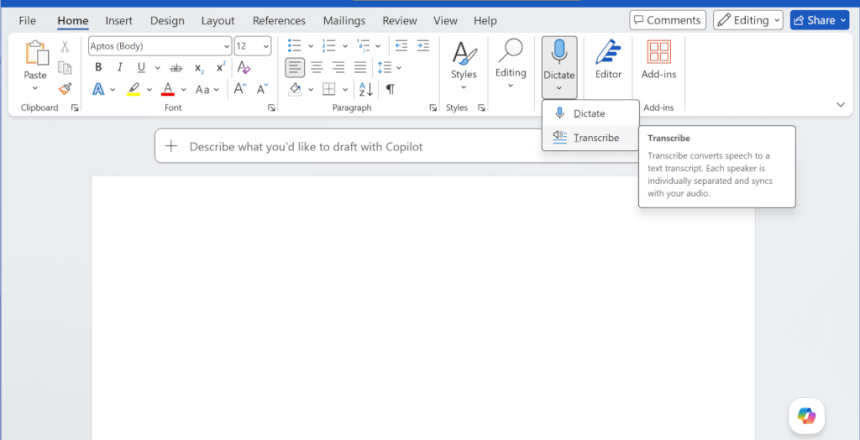Switch to the Mailings tab
Image resolution: width=860 pixels, height=440 pixels.
point(344,21)
